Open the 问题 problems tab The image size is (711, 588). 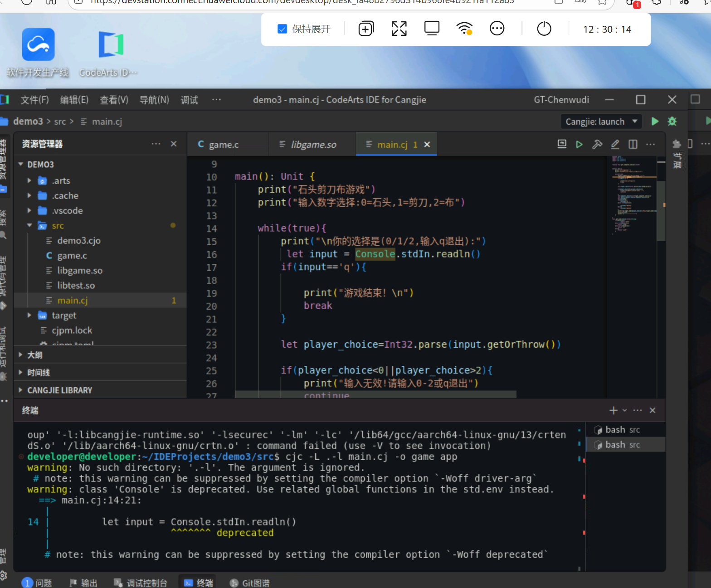coord(38,583)
